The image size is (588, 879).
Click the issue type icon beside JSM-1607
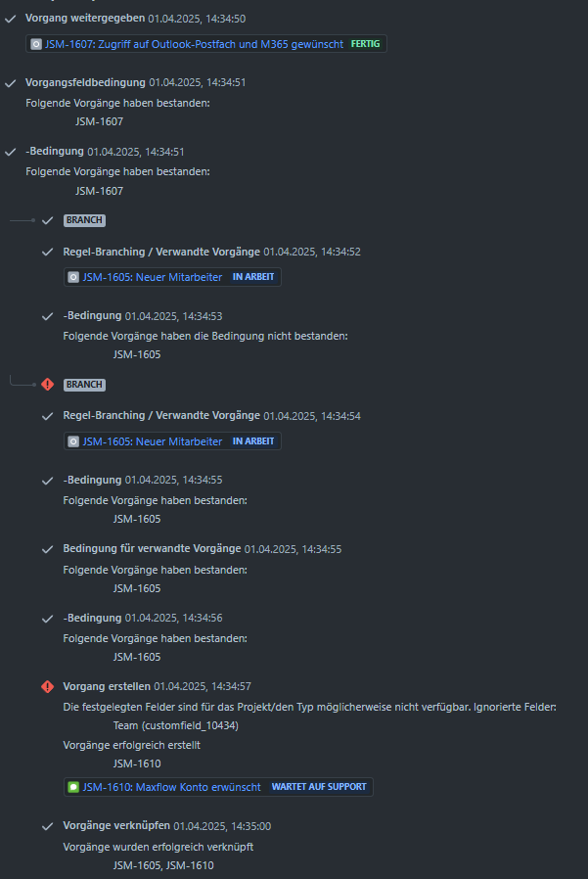pyautogui.click(x=35, y=43)
